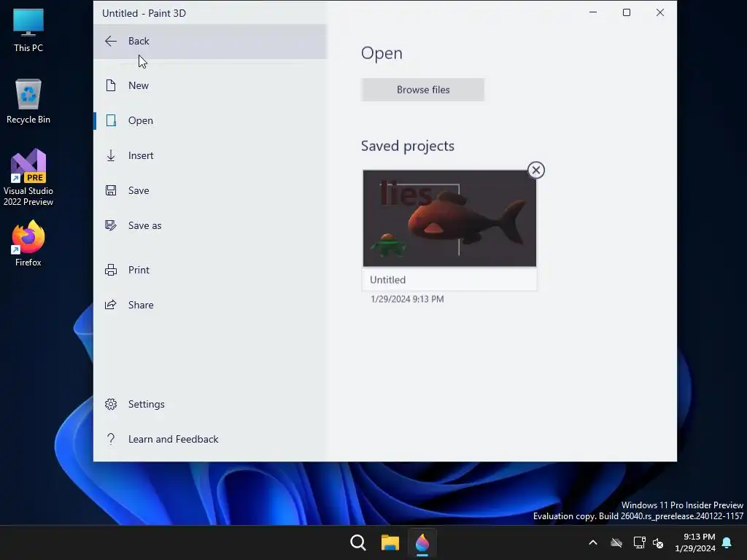The width and height of the screenshot is (747, 560).
Task: Click the Save floppy disk icon
Action: point(111,190)
